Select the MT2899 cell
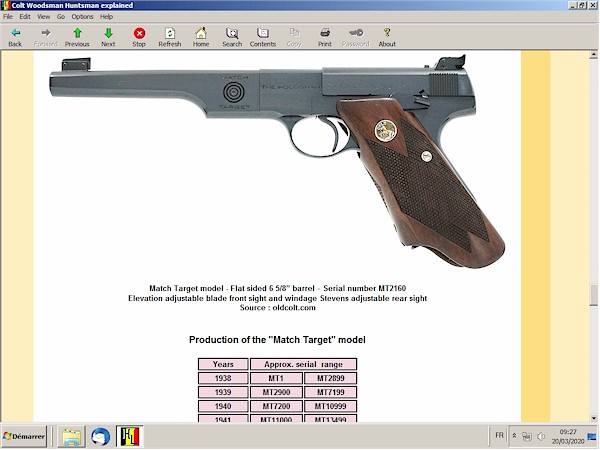Viewport: 600px width, 450px height. (331, 378)
